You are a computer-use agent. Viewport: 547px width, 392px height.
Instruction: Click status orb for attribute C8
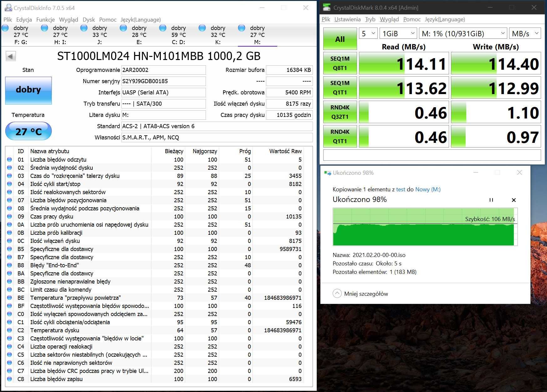[9, 379]
